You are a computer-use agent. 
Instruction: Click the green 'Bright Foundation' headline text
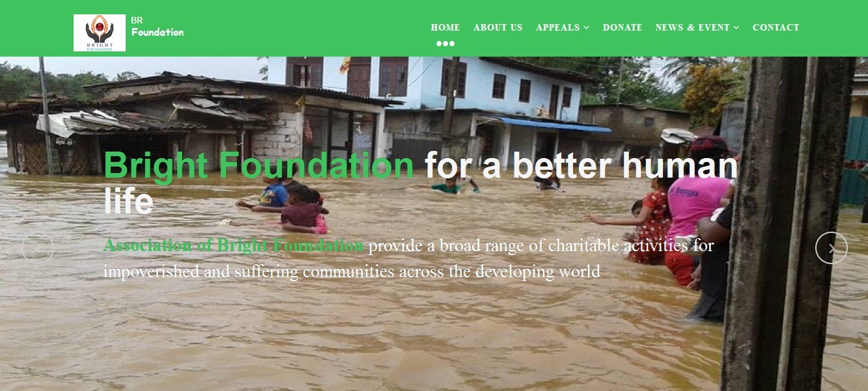[259, 165]
